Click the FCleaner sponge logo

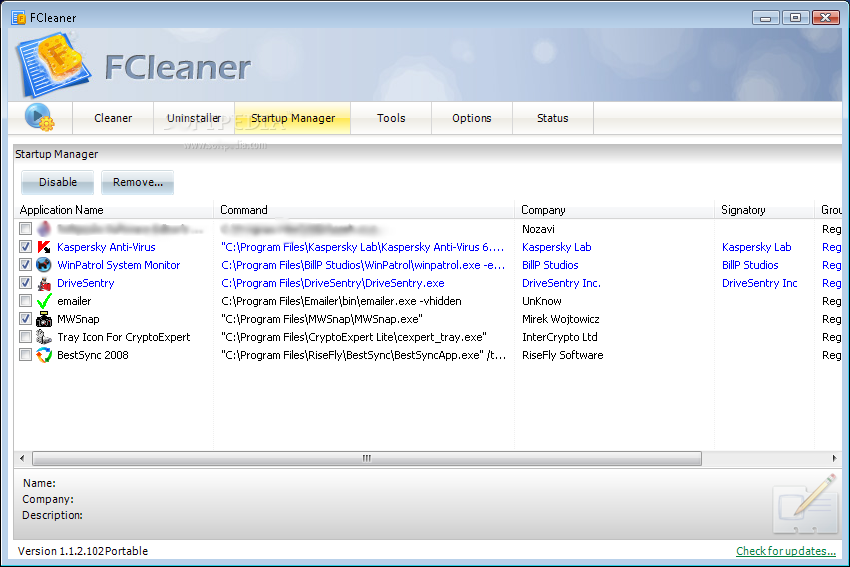coord(53,64)
